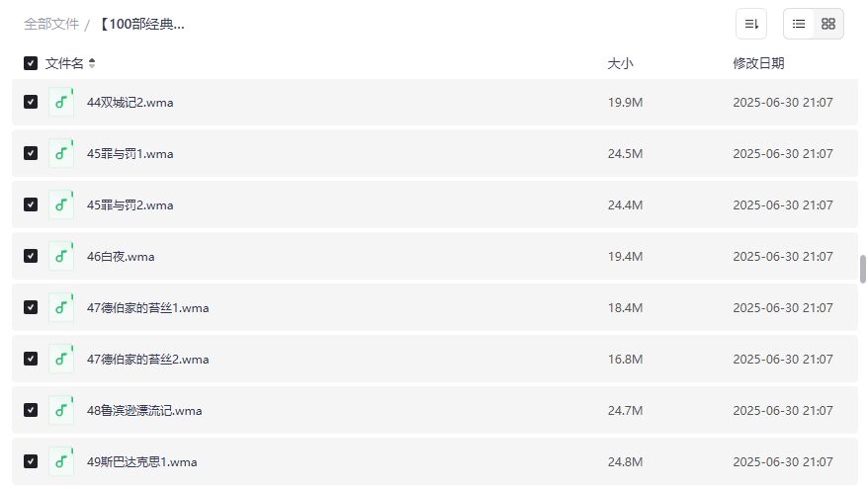Click the 修改日期 column header
Screen dimensions: 868x489
coord(758,63)
